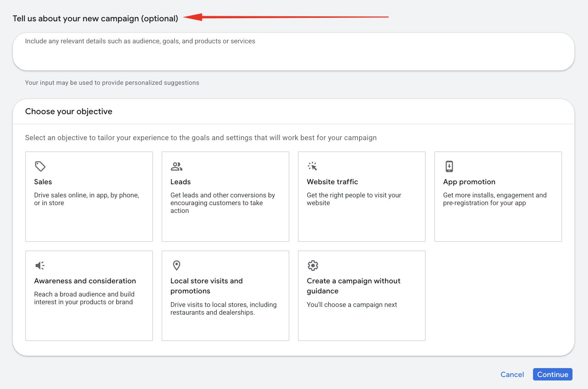
Task: Click the Choose your objective header
Action: (69, 111)
